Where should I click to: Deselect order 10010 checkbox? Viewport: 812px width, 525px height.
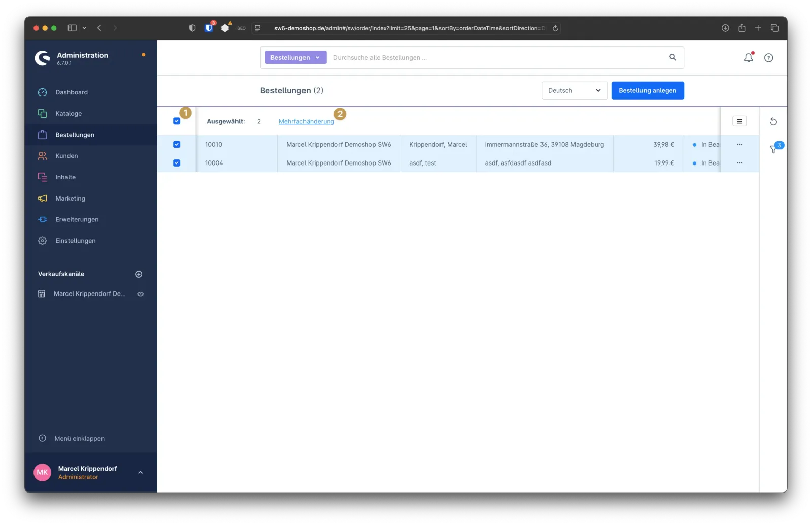pos(177,144)
